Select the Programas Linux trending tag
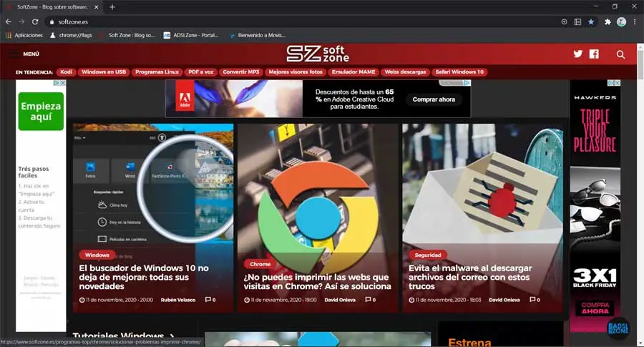Image resolution: width=644 pixels, height=347 pixels. click(157, 72)
